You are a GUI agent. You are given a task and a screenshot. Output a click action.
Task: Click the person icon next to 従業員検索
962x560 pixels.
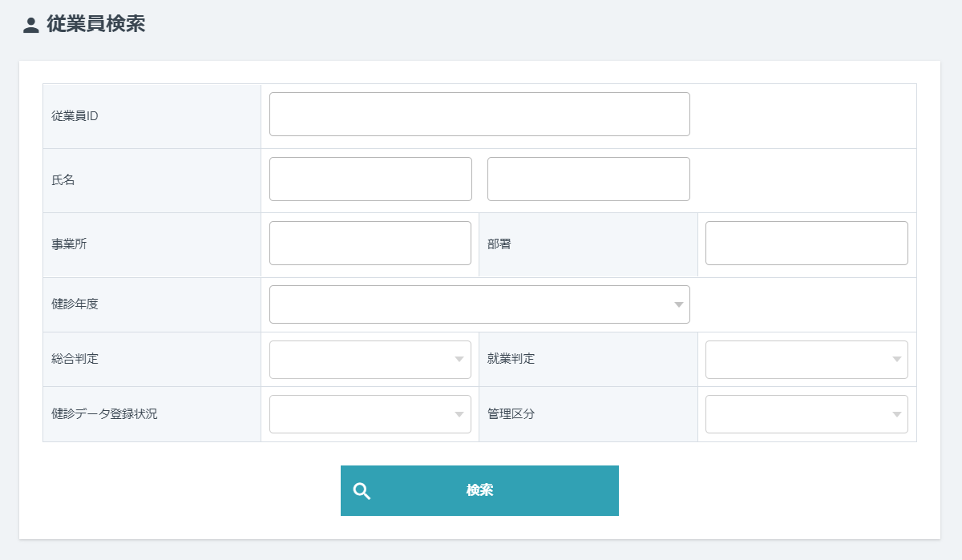(x=30, y=23)
